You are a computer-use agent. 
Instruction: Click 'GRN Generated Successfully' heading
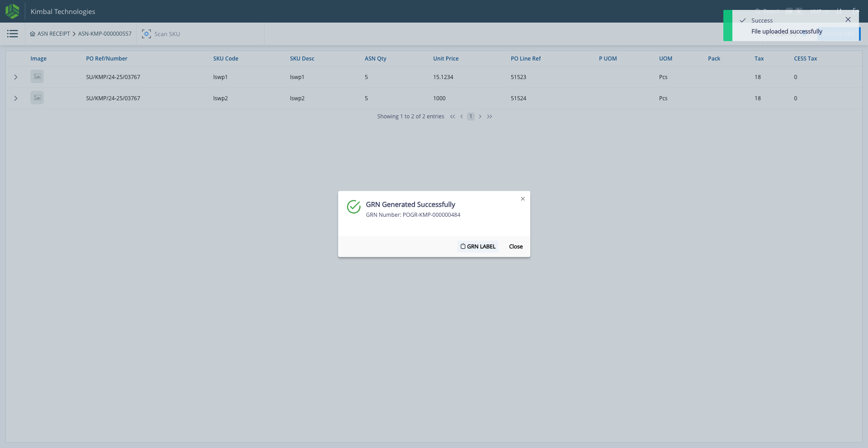point(410,205)
